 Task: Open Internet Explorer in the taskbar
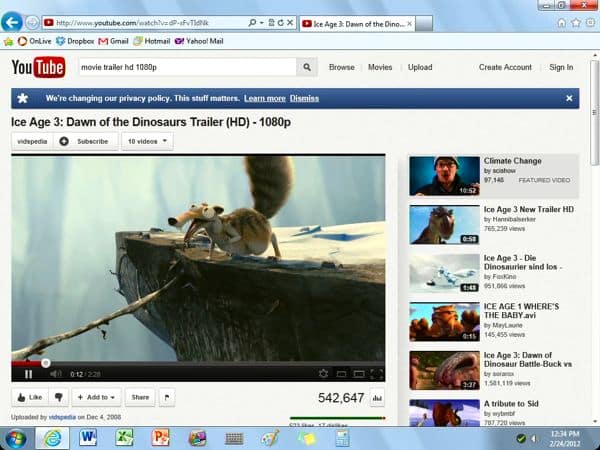tap(52, 439)
